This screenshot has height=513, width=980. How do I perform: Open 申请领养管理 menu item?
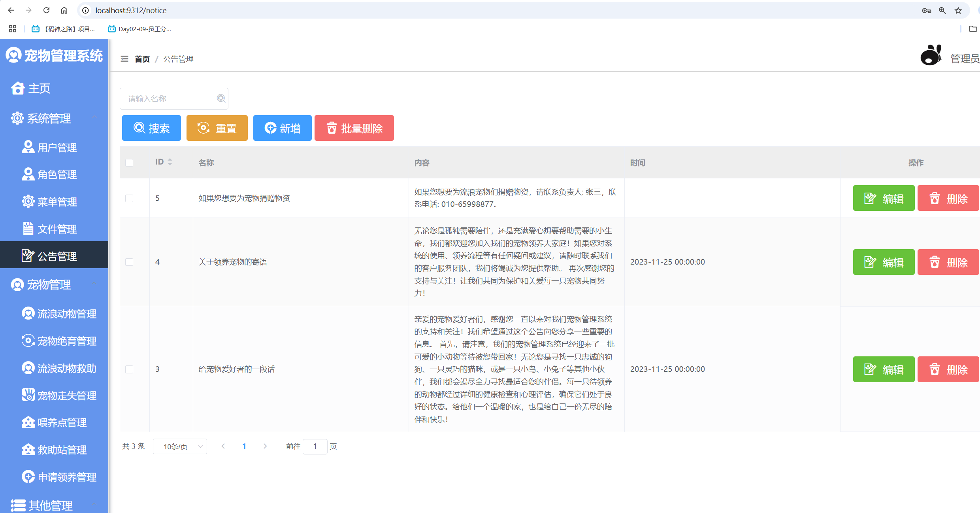coord(54,477)
